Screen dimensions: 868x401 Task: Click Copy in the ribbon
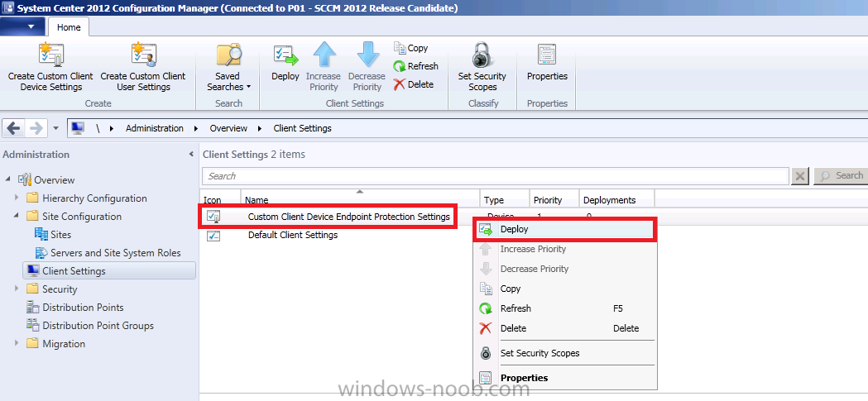point(410,48)
